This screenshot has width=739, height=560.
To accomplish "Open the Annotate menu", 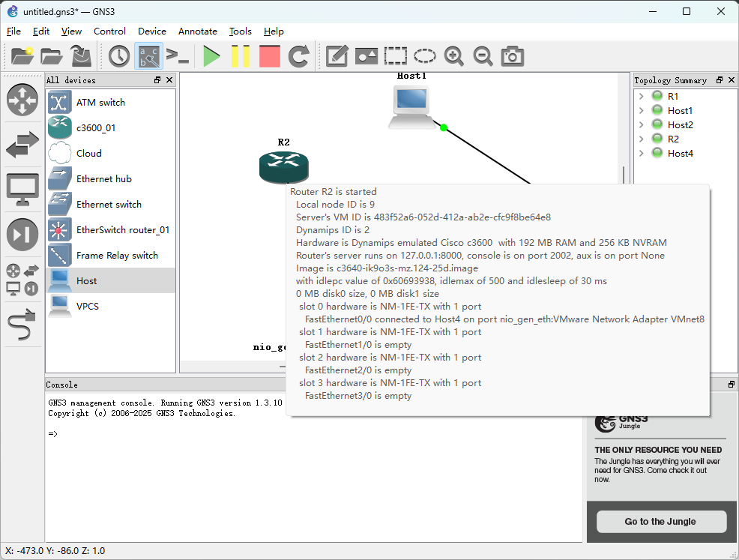I will (x=197, y=31).
